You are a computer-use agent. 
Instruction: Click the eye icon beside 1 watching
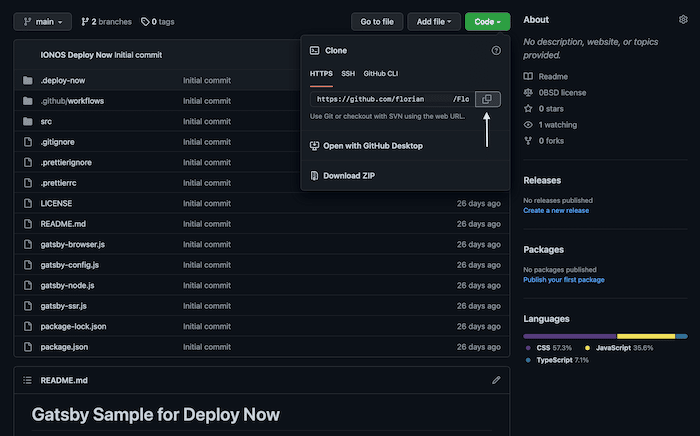(x=528, y=125)
